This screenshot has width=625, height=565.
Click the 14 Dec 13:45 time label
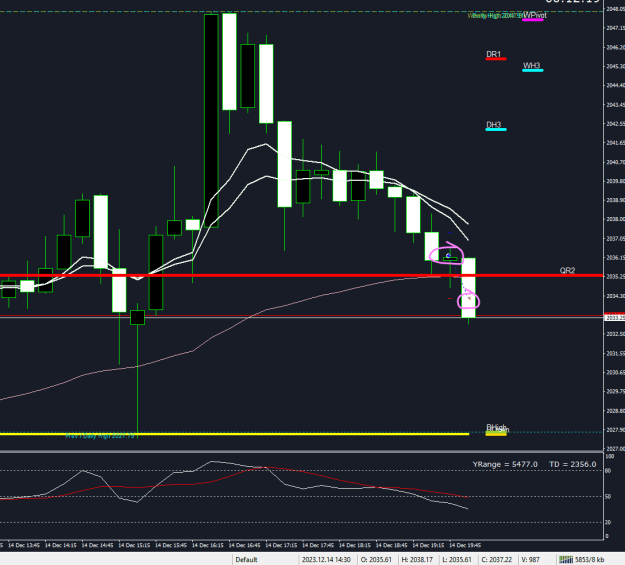point(24,545)
